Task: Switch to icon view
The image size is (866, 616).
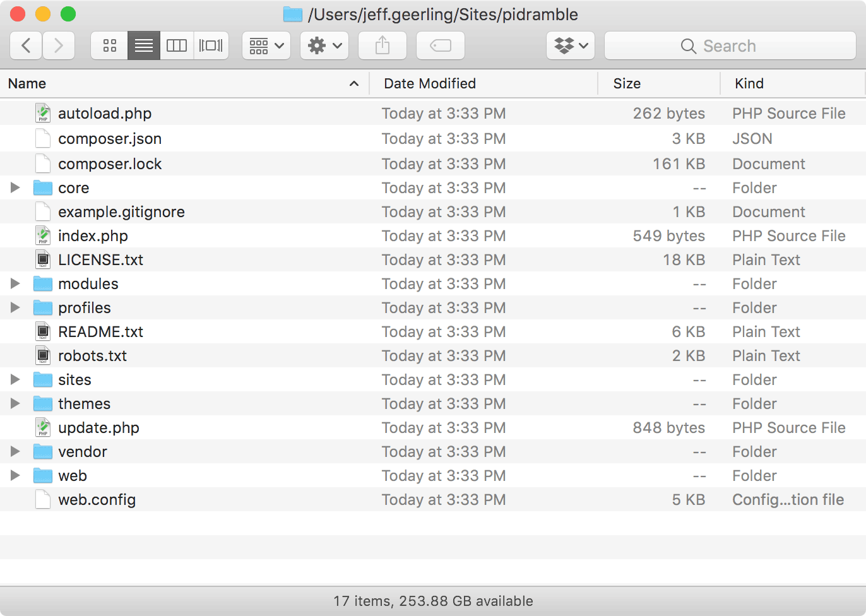Action: coord(110,45)
